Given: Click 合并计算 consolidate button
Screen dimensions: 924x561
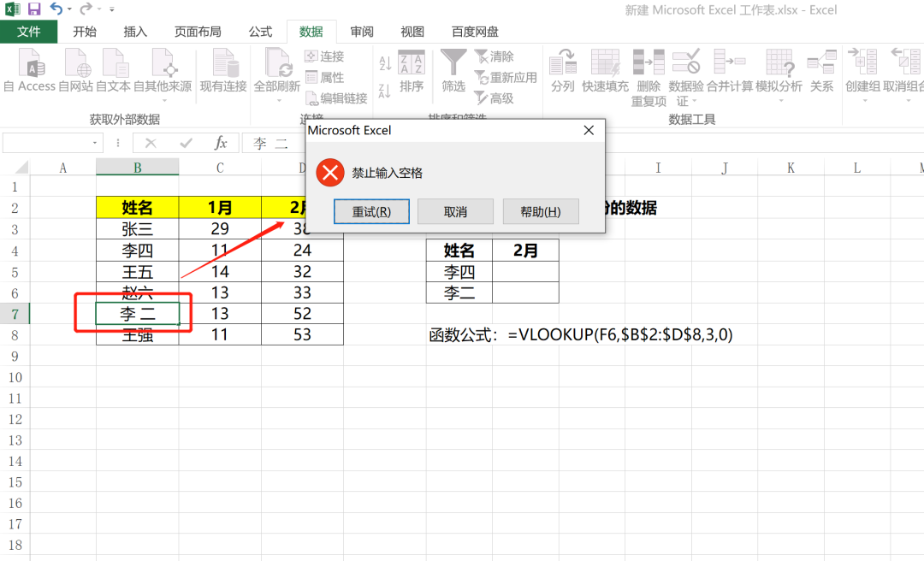Looking at the screenshot, I should [730, 71].
